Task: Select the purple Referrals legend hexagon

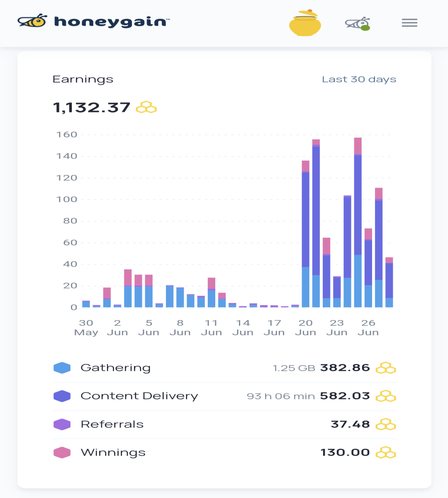Action: (x=62, y=424)
